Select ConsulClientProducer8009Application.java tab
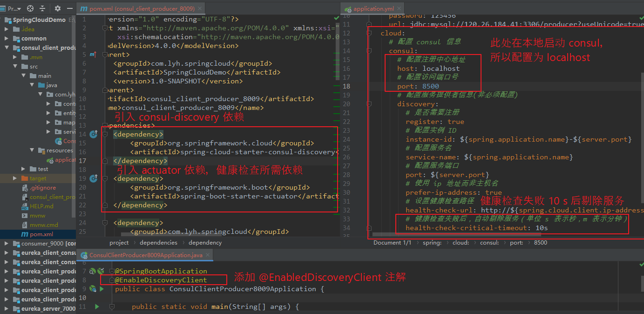 click(x=145, y=255)
